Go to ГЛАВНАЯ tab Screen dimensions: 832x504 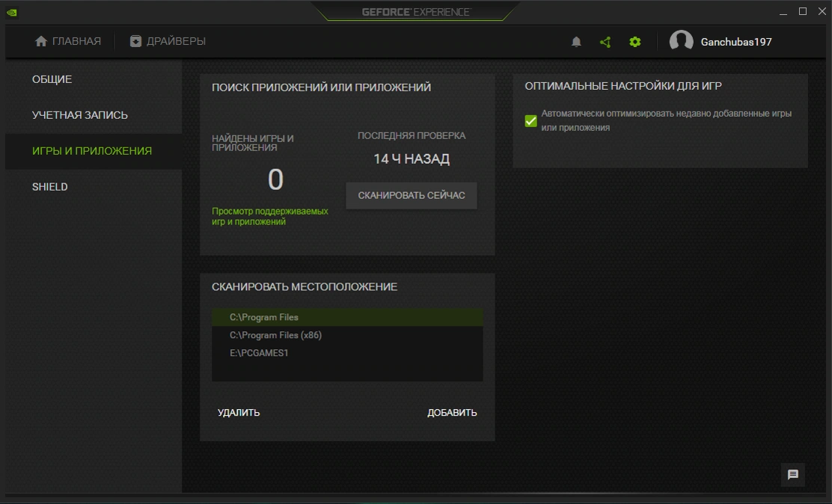click(x=76, y=41)
